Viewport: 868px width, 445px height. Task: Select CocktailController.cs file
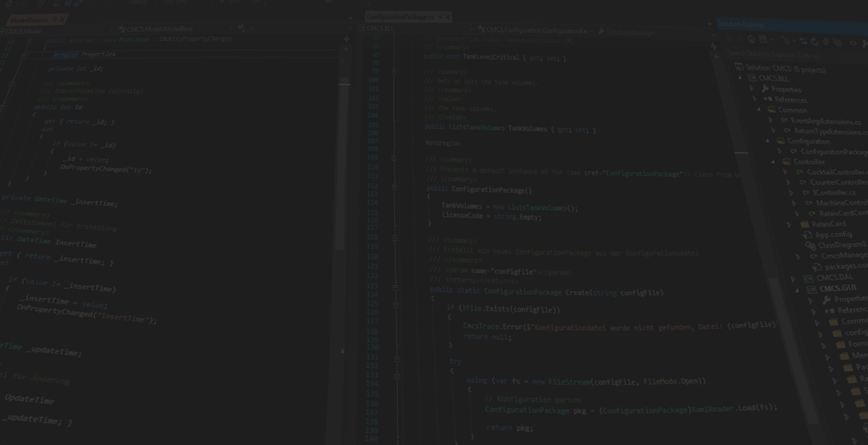click(837, 172)
